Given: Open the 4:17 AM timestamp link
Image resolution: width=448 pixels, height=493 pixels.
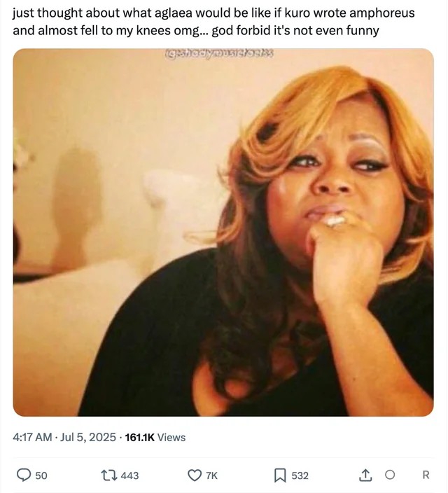Looking at the screenshot, I should [32, 437].
